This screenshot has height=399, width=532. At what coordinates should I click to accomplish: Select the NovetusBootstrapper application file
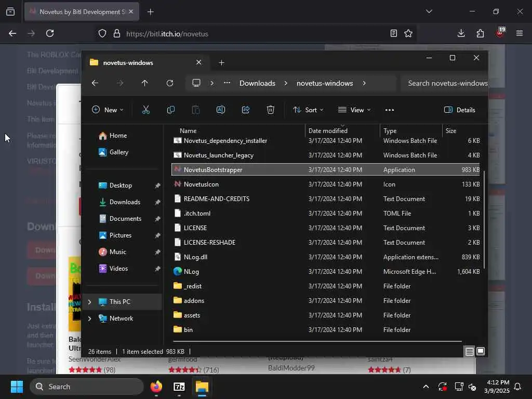tap(325, 170)
